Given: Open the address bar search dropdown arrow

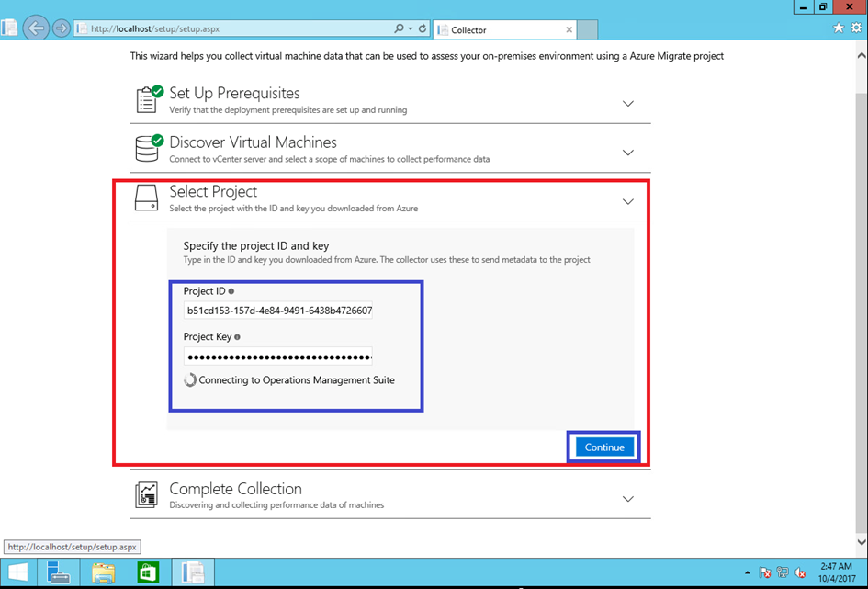Looking at the screenshot, I should click(411, 28).
